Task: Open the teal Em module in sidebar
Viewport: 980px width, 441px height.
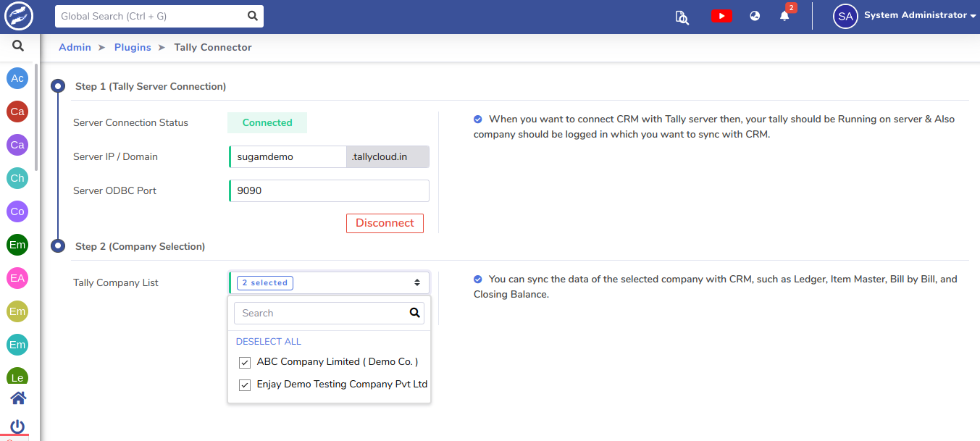Action: click(x=17, y=345)
